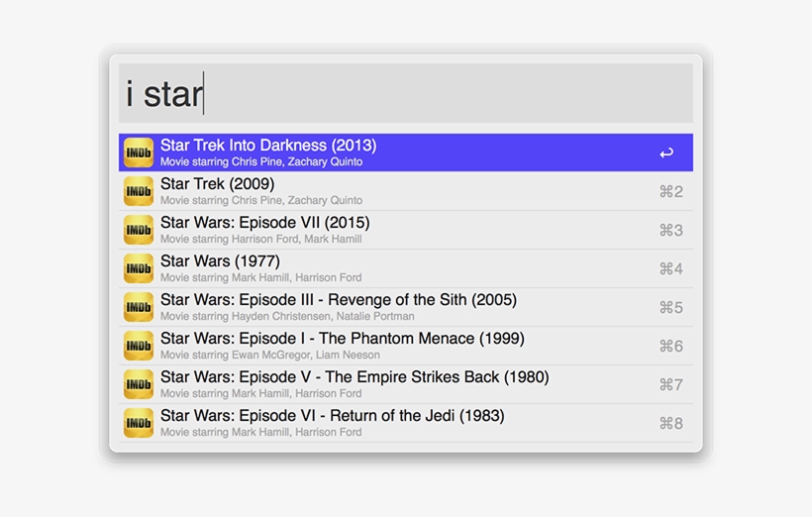Click the search field containing "i star"
This screenshot has width=812, height=517.
click(406, 94)
